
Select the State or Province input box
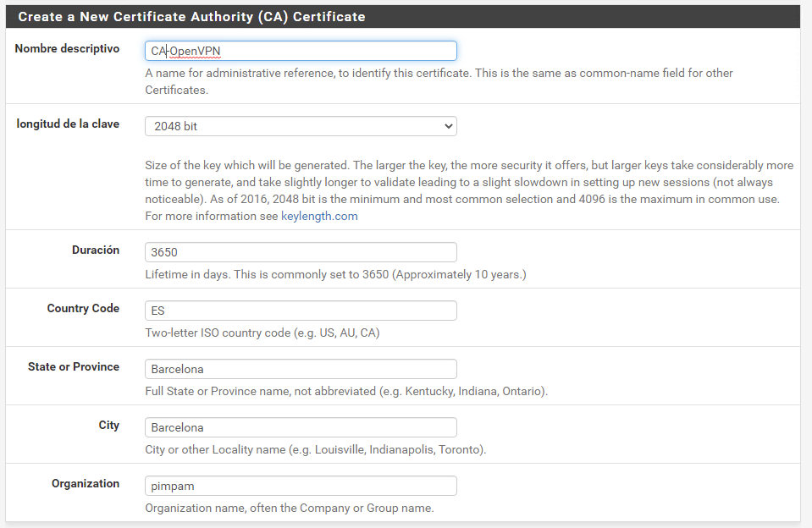(301, 369)
